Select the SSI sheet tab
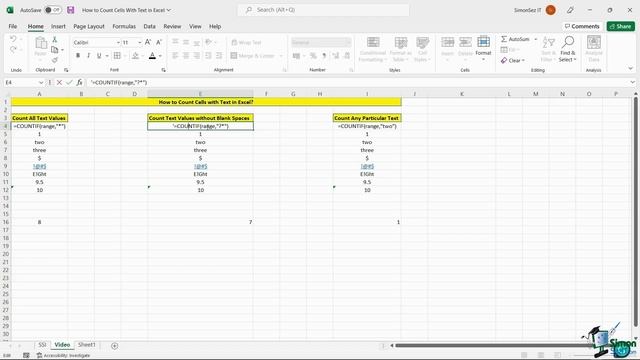 tap(42, 345)
